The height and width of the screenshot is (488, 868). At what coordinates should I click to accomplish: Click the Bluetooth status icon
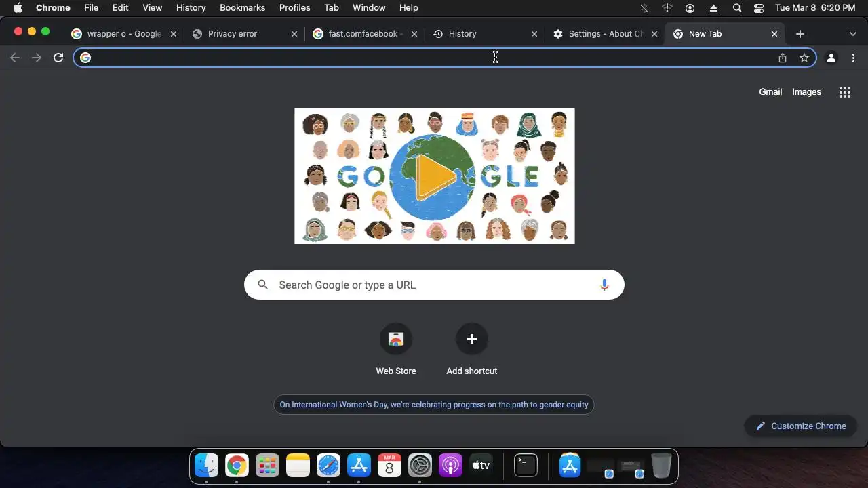pyautogui.click(x=644, y=8)
